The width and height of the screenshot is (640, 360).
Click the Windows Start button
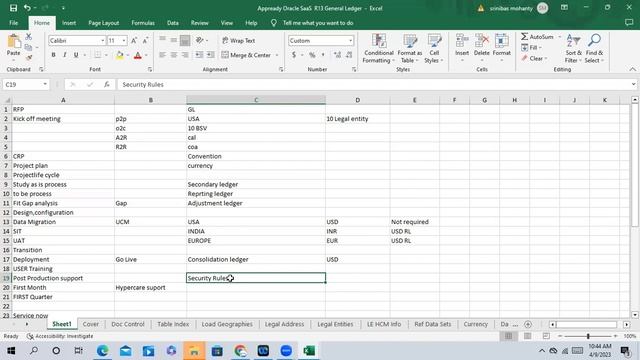coord(11,351)
